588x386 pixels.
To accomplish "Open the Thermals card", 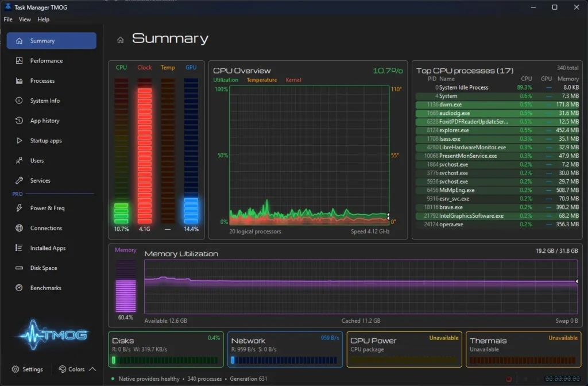I will (524, 349).
